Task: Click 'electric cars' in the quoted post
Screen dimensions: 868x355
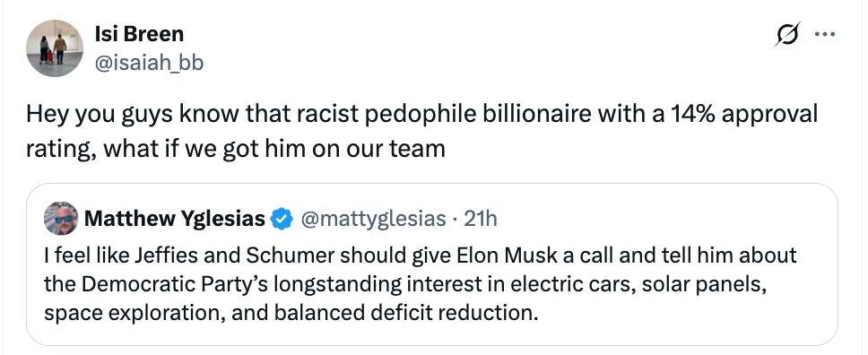Action: (569, 285)
